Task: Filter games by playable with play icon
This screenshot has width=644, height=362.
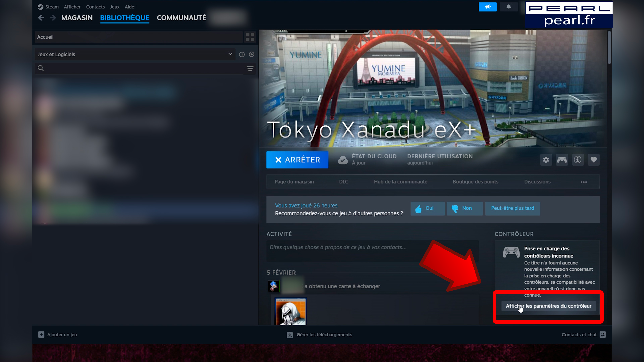Action: tap(252, 54)
